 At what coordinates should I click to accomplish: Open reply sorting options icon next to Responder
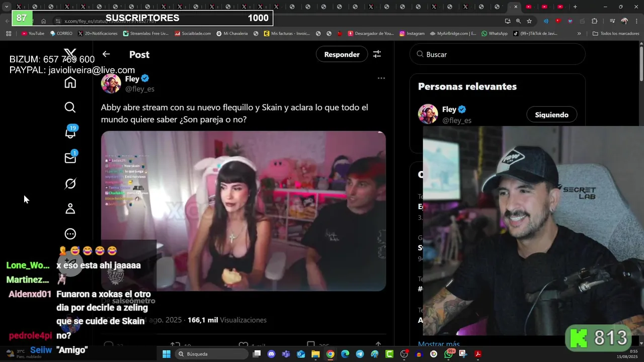(377, 54)
